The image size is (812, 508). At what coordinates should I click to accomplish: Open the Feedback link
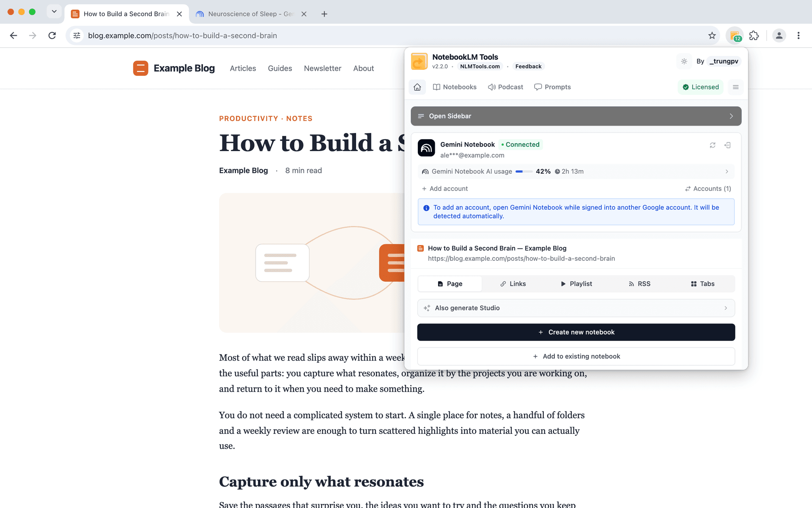pos(528,66)
